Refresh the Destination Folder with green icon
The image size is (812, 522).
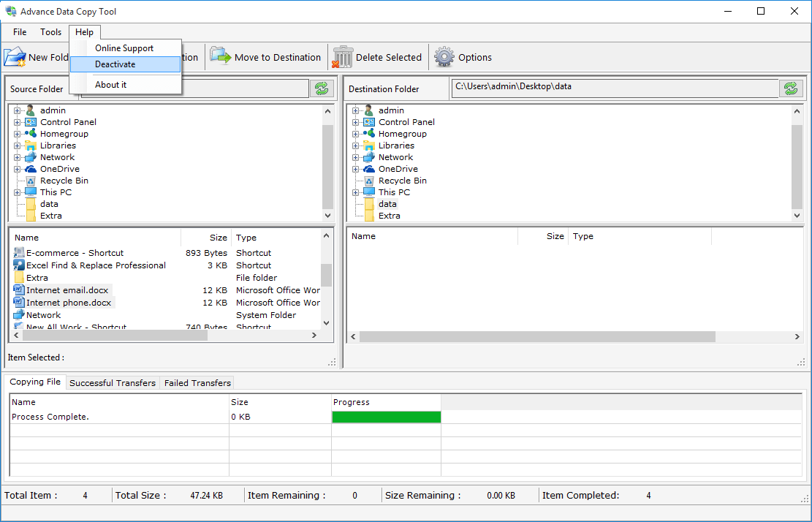(789, 88)
